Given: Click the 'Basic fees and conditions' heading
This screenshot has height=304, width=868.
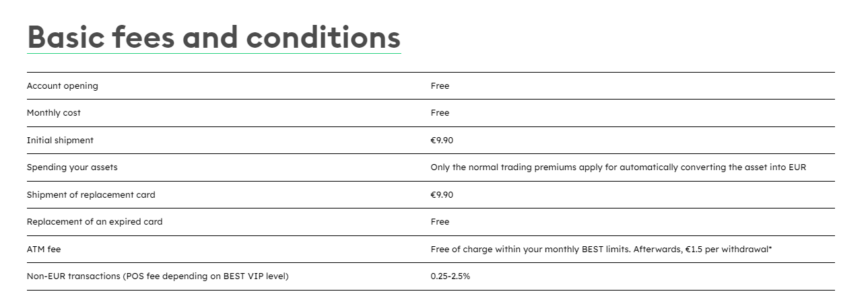Looking at the screenshot, I should coord(213,37).
